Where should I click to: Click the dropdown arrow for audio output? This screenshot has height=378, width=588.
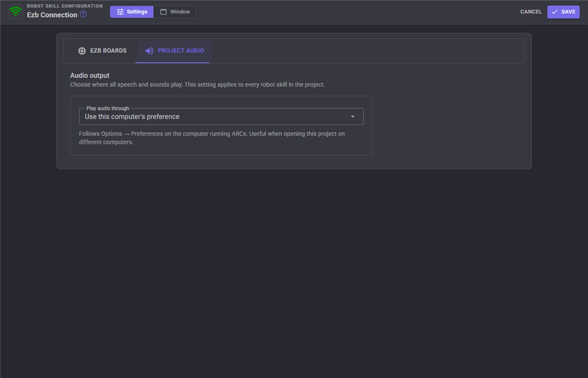(x=353, y=117)
